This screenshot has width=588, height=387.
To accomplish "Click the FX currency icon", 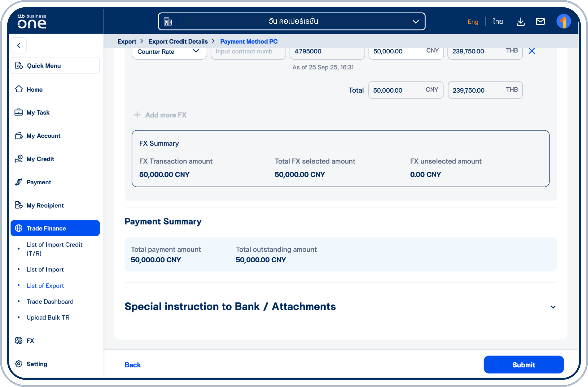I will tap(19, 341).
